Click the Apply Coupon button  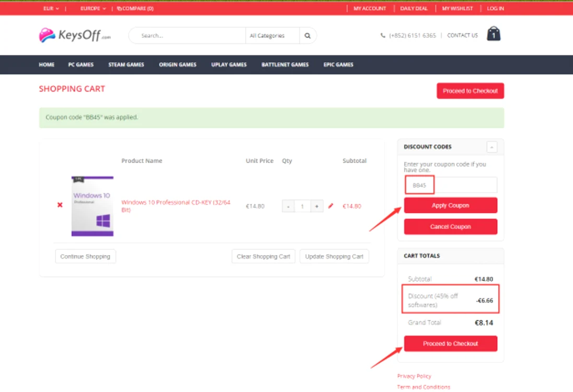451,205
